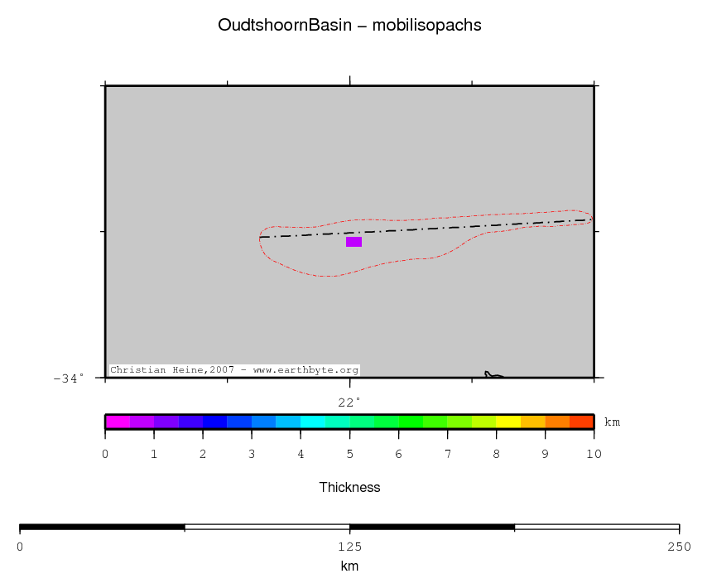Click the -34° latitude label
This screenshot has width=707, height=588.
tap(69, 378)
